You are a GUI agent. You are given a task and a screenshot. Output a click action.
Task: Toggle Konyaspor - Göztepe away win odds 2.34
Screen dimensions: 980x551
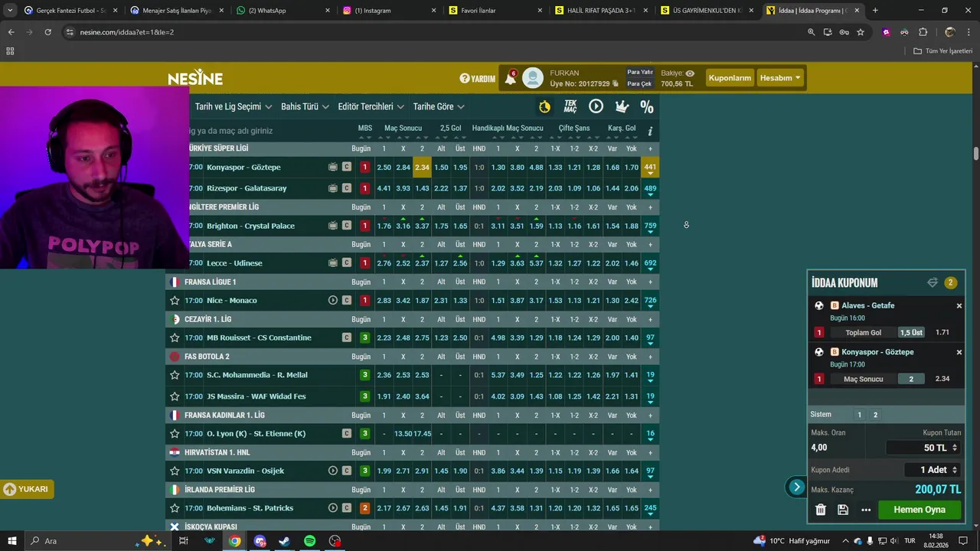click(x=422, y=167)
